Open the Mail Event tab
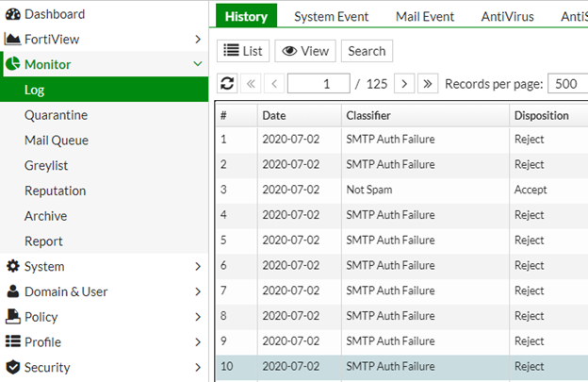 (x=424, y=16)
